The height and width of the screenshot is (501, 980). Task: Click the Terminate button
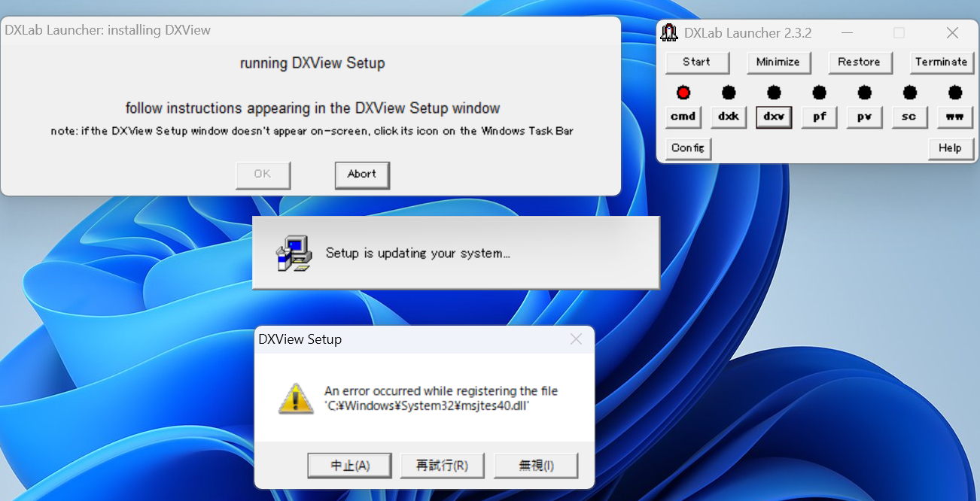point(941,62)
